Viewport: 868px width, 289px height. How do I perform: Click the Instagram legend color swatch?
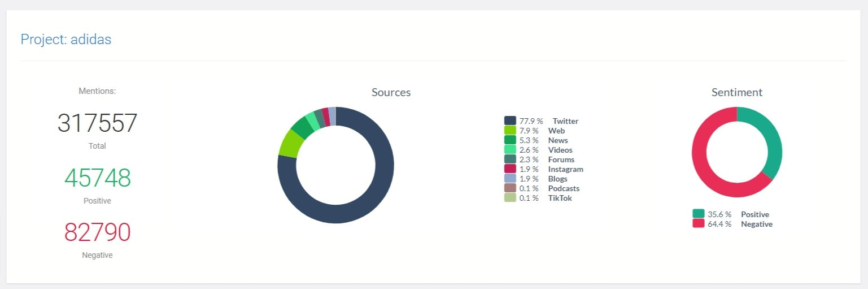pos(510,169)
